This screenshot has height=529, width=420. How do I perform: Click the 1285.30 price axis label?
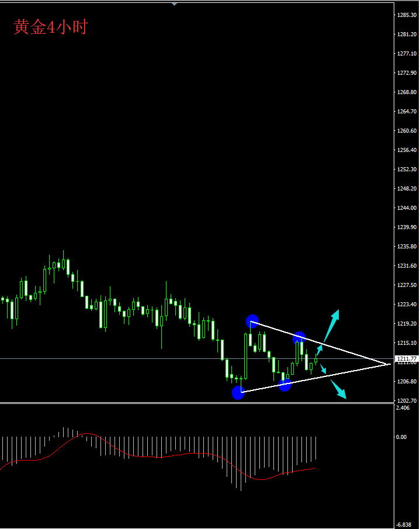[407, 15]
